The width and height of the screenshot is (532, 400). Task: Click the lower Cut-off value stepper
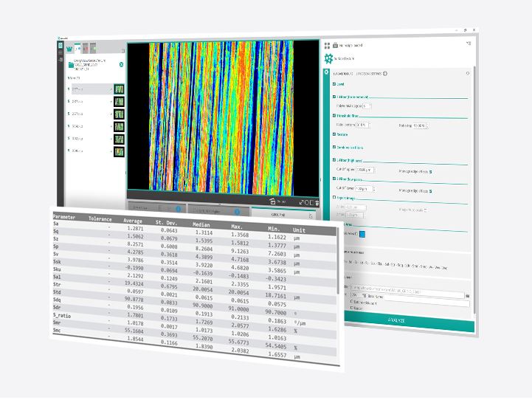[374, 189]
